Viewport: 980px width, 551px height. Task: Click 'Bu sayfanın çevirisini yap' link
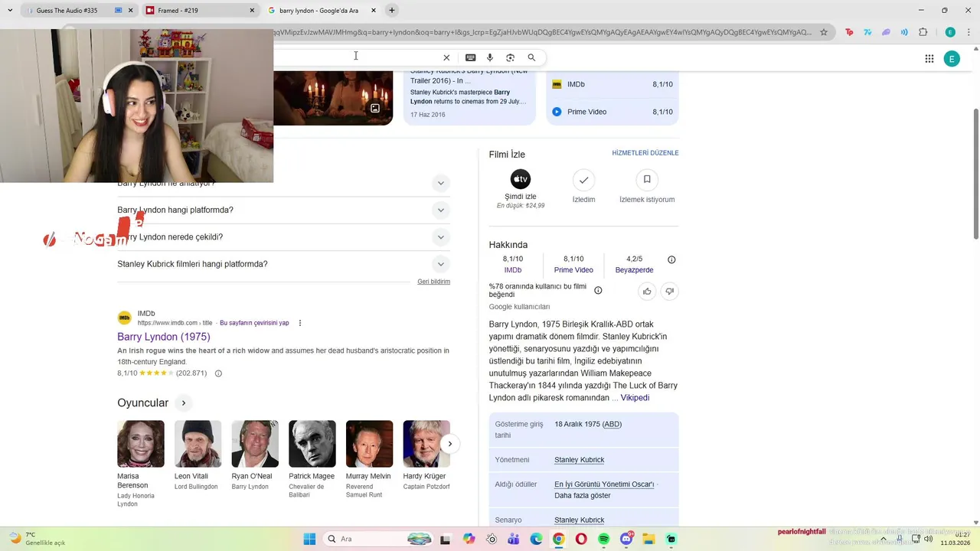tap(254, 323)
